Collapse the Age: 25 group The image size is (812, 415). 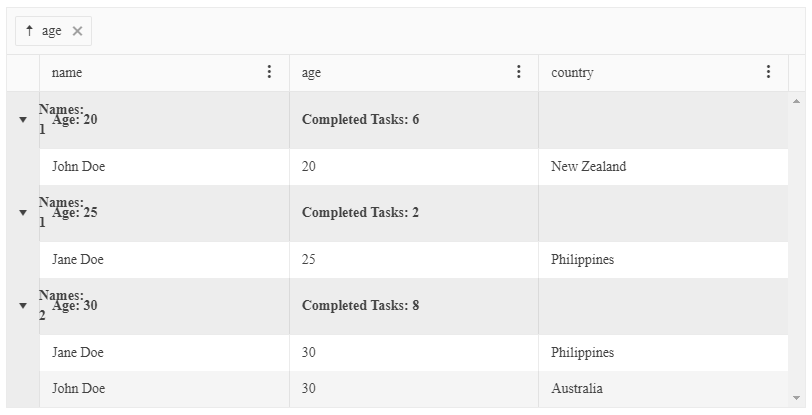tap(23, 213)
